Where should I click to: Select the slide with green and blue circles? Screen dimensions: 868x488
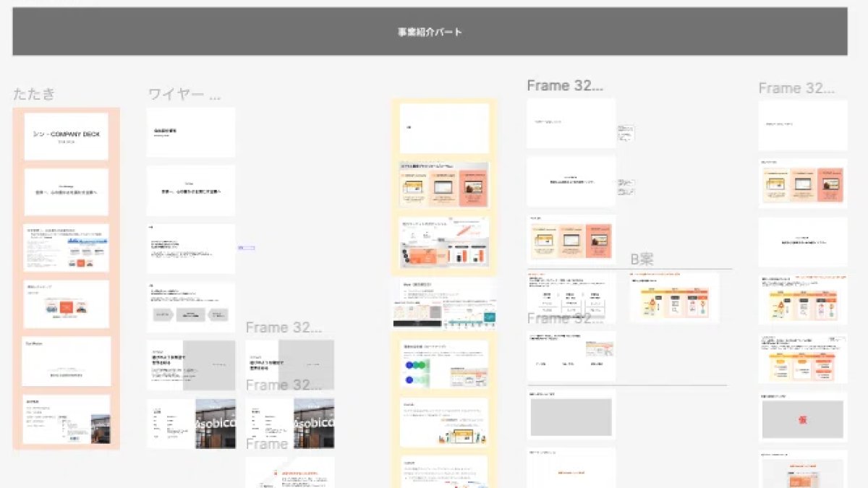coord(444,364)
